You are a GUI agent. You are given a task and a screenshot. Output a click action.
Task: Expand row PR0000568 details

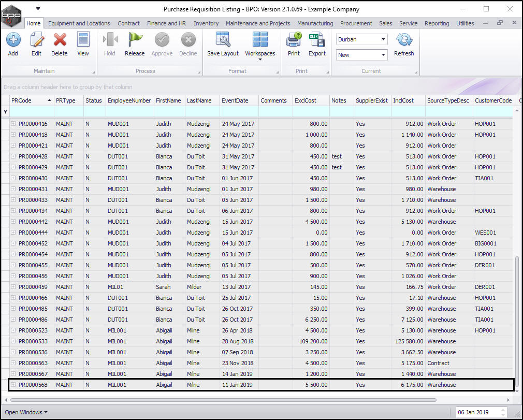(13, 385)
